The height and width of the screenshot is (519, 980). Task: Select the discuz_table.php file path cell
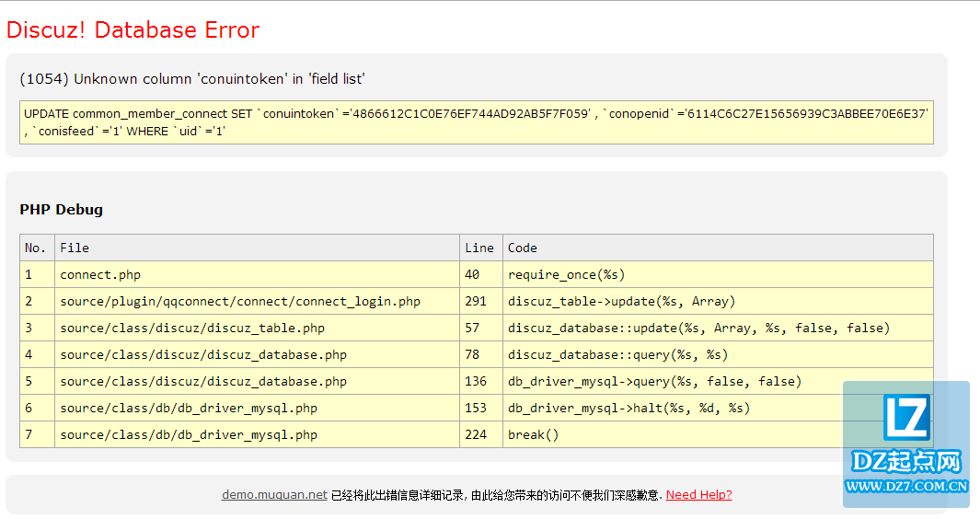(x=257, y=328)
